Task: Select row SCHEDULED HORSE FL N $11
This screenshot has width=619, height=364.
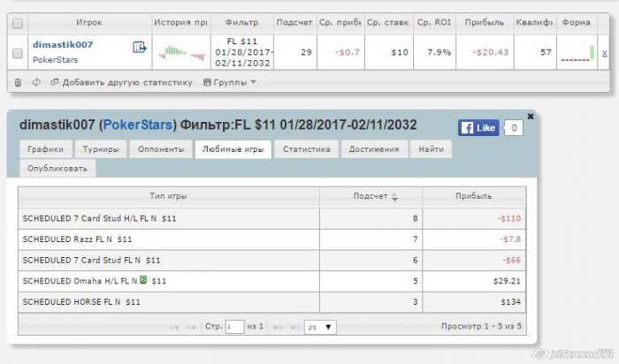Action: click(x=272, y=302)
